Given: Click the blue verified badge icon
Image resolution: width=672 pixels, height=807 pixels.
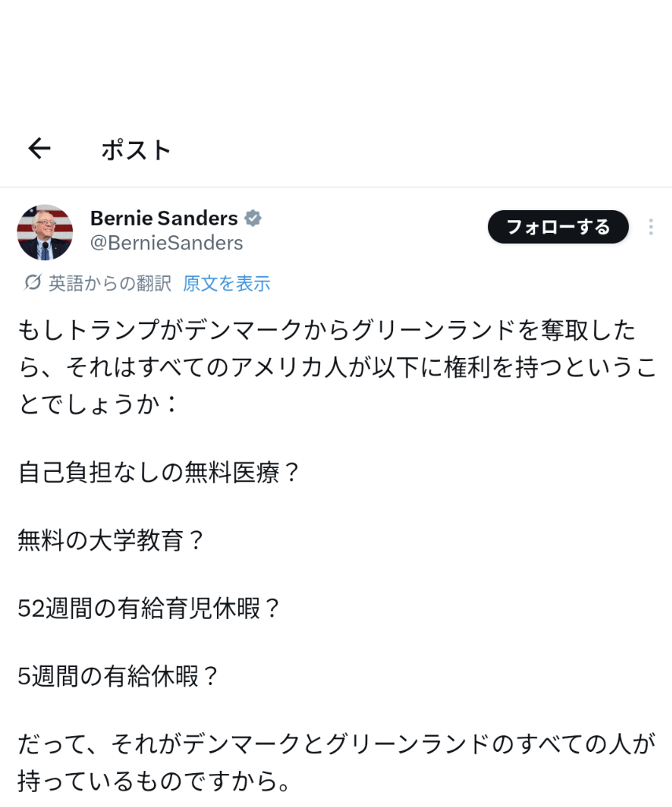Looking at the screenshot, I should 253,218.
